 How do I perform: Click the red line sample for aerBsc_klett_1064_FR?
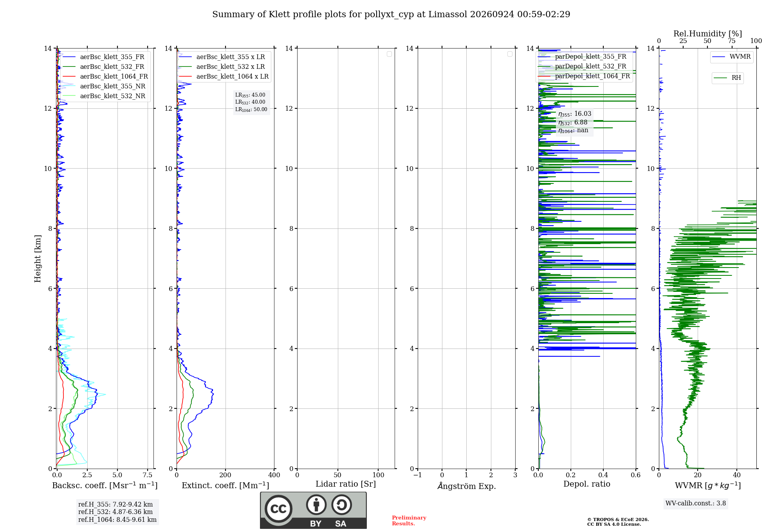[x=69, y=77]
